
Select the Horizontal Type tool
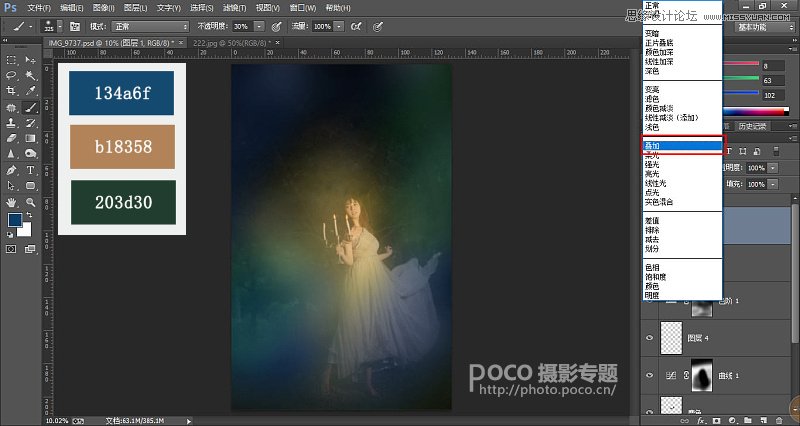pyautogui.click(x=31, y=170)
